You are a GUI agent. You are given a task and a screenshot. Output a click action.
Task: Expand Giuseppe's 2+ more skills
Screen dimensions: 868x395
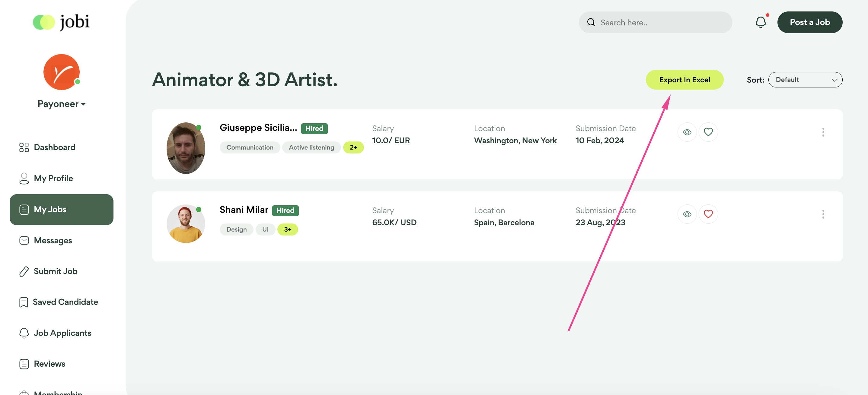[353, 147]
